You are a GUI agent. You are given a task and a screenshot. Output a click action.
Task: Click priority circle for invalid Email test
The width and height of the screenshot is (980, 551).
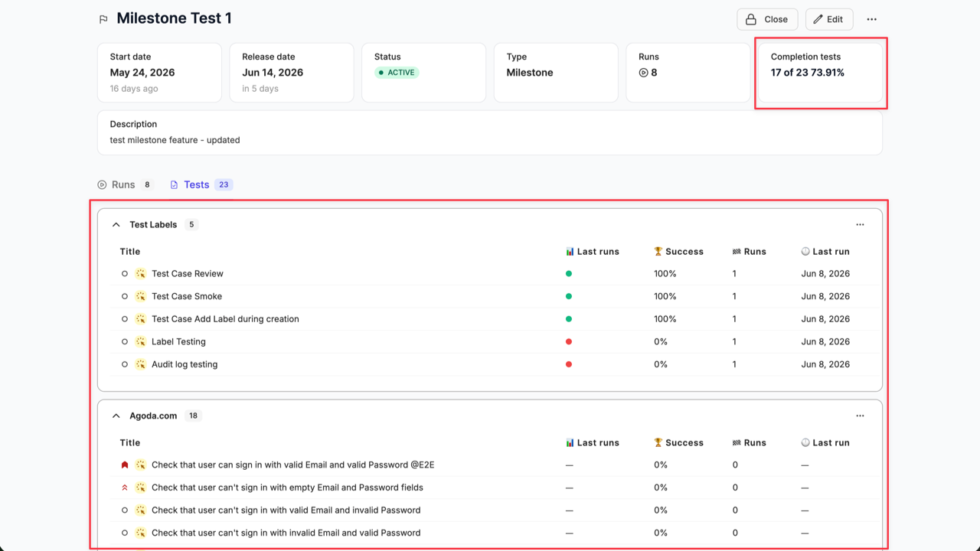[x=125, y=533]
